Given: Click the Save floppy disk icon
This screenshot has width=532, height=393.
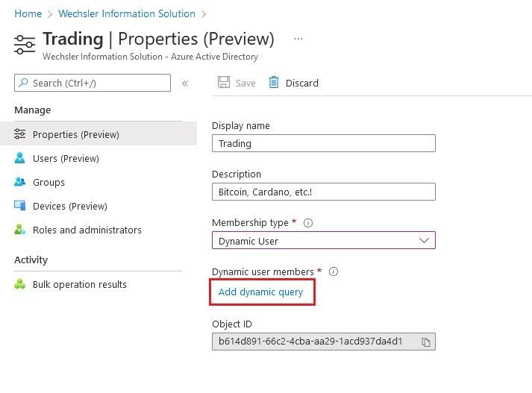Looking at the screenshot, I should click(224, 82).
